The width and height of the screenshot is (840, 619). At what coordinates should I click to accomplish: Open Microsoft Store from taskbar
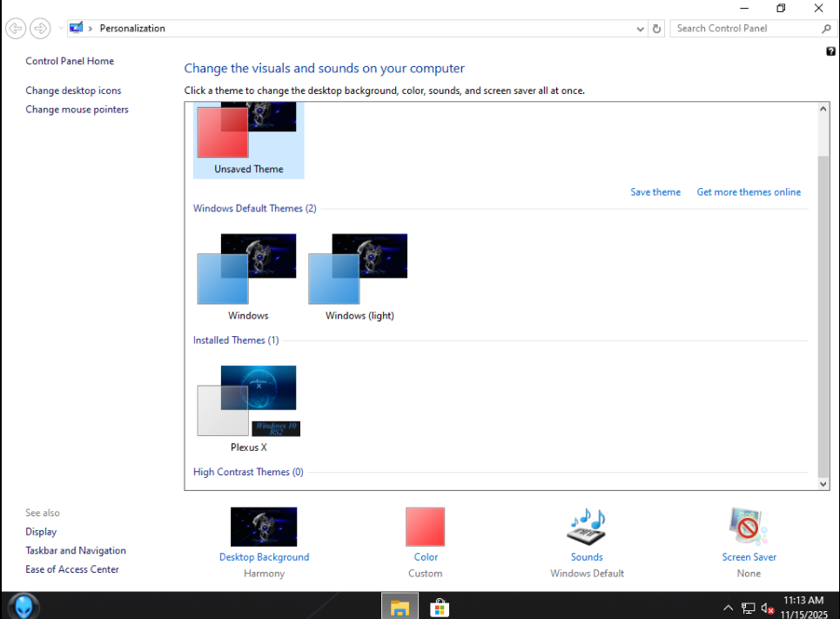[x=440, y=607]
